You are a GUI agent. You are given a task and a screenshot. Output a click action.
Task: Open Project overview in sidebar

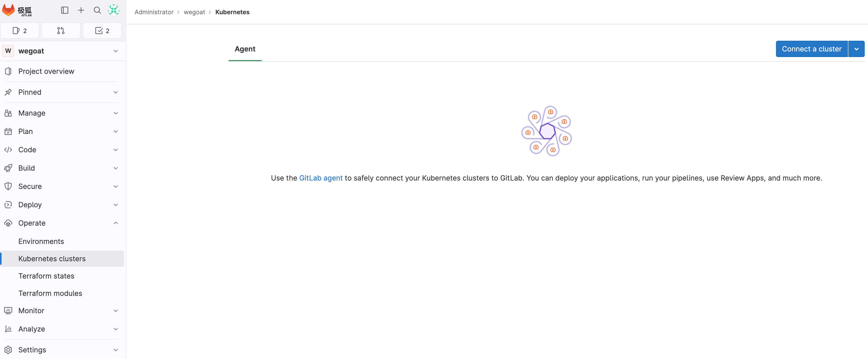pyautogui.click(x=46, y=71)
